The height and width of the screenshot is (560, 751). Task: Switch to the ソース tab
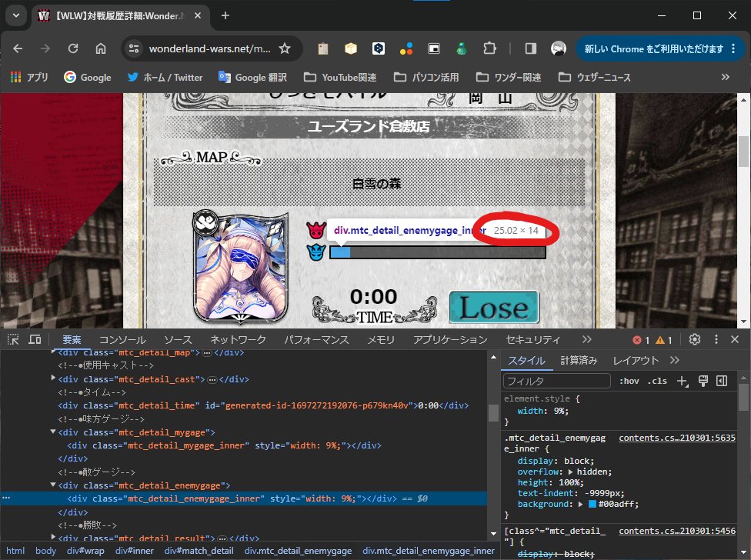178,340
